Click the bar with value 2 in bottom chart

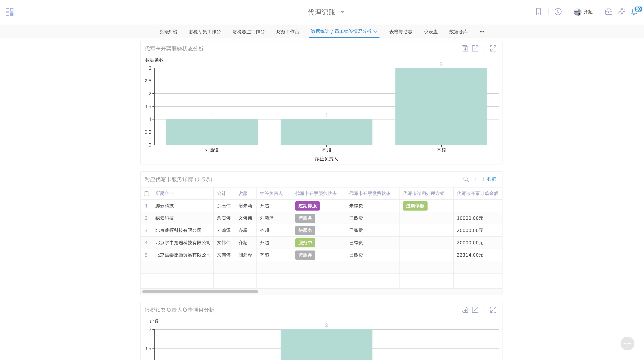pos(326,344)
